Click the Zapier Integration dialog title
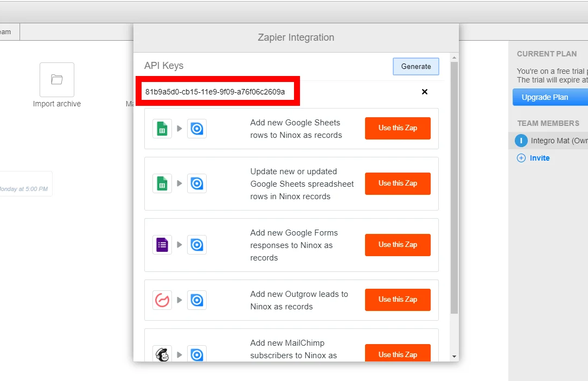Image resolution: width=588 pixels, height=381 pixels. pyautogui.click(x=296, y=37)
